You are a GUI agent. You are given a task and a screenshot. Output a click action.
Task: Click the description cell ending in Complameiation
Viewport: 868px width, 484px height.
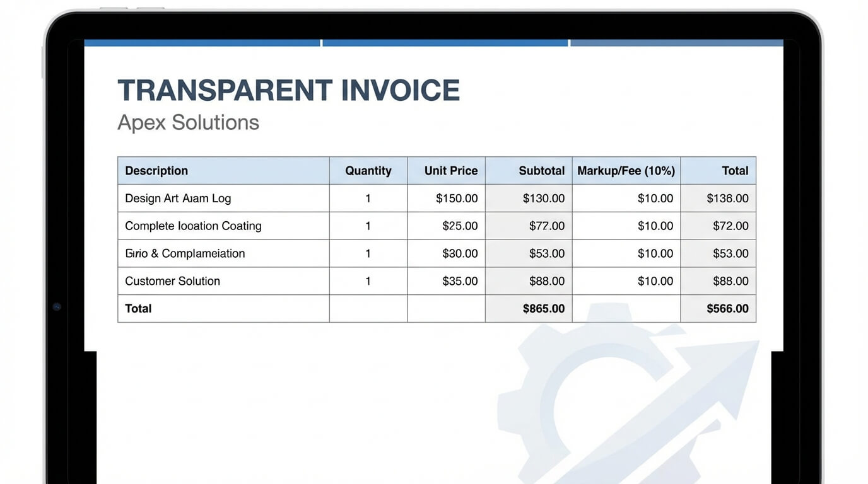[x=185, y=254]
